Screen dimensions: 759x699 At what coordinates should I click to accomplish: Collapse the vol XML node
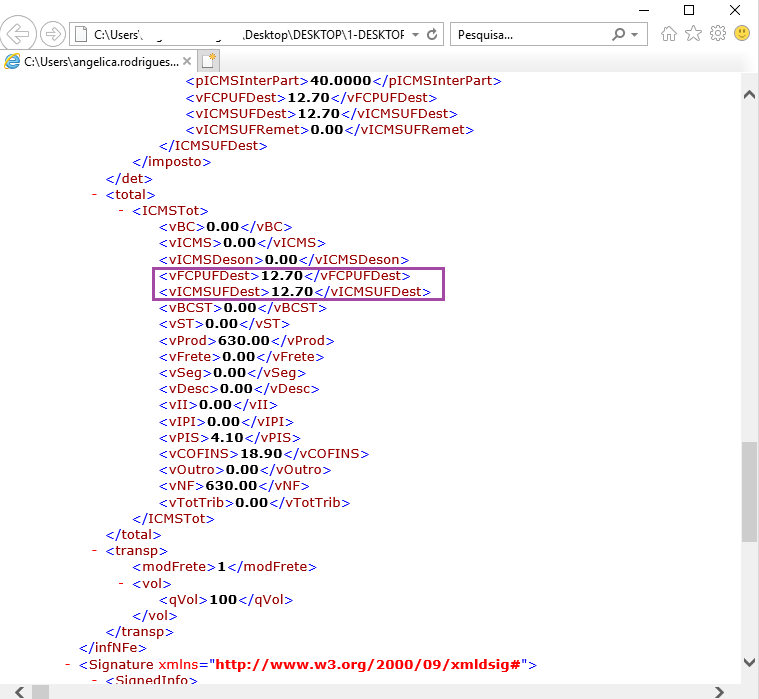point(121,584)
